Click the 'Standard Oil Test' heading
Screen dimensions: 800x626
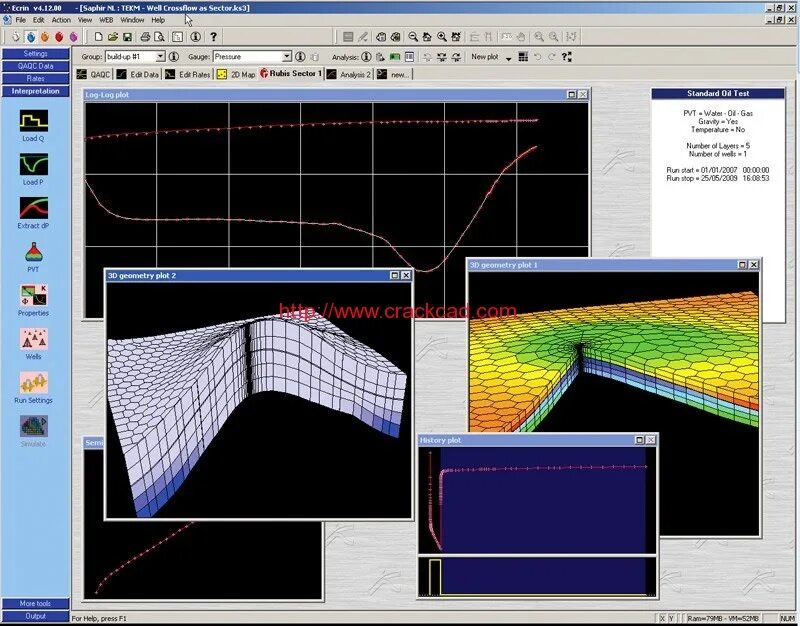[x=718, y=93]
